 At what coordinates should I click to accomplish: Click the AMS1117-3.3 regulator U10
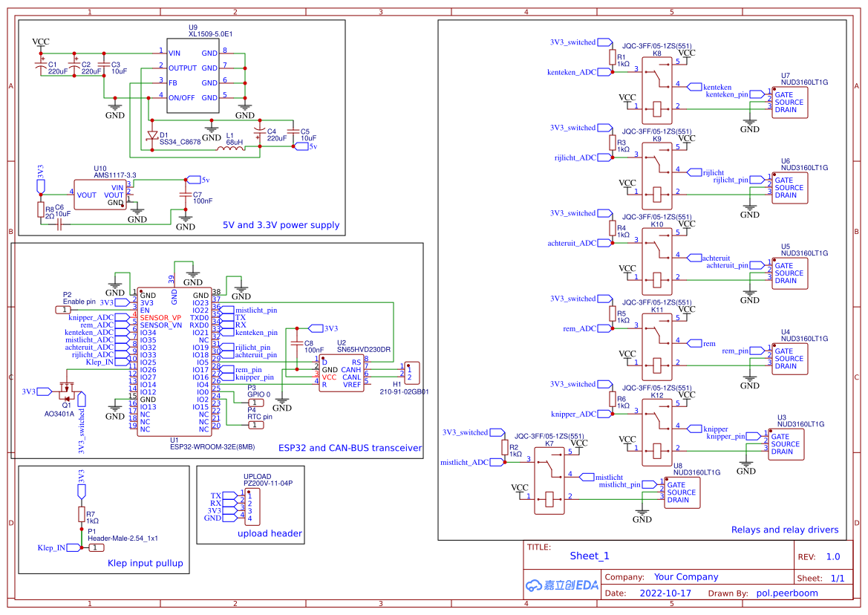pyautogui.click(x=99, y=195)
